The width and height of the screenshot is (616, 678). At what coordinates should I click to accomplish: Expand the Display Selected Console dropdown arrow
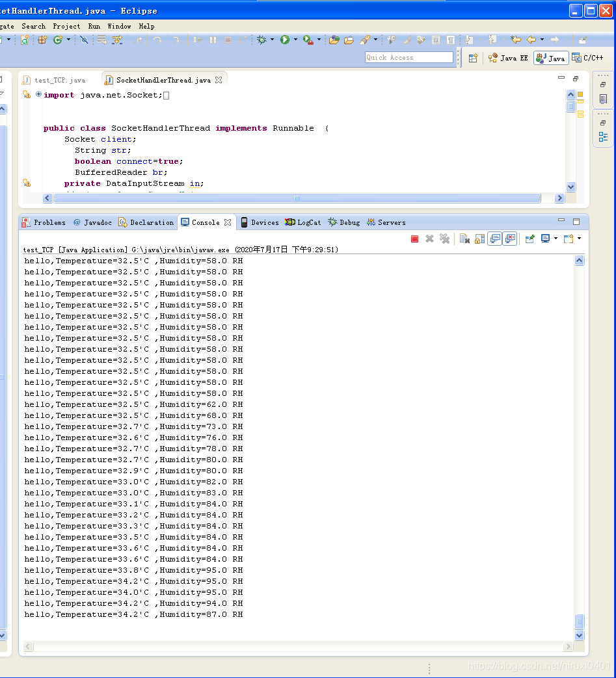pos(556,239)
